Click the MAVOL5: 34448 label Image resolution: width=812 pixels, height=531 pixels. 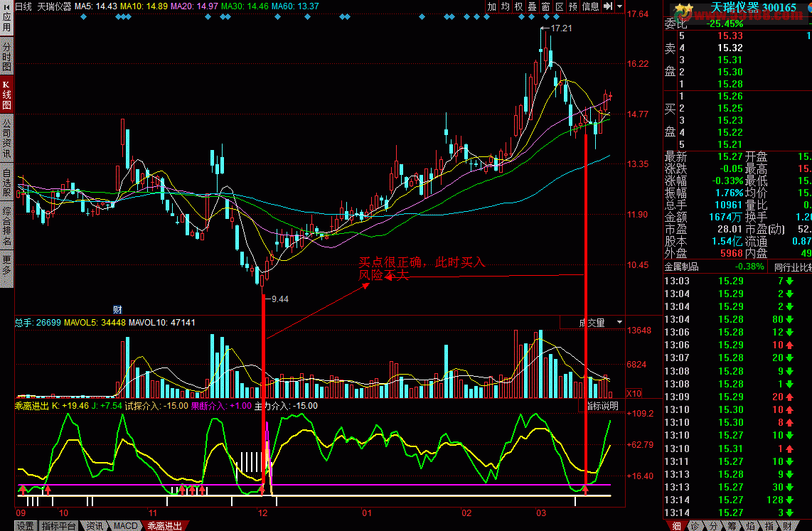[x=95, y=323]
